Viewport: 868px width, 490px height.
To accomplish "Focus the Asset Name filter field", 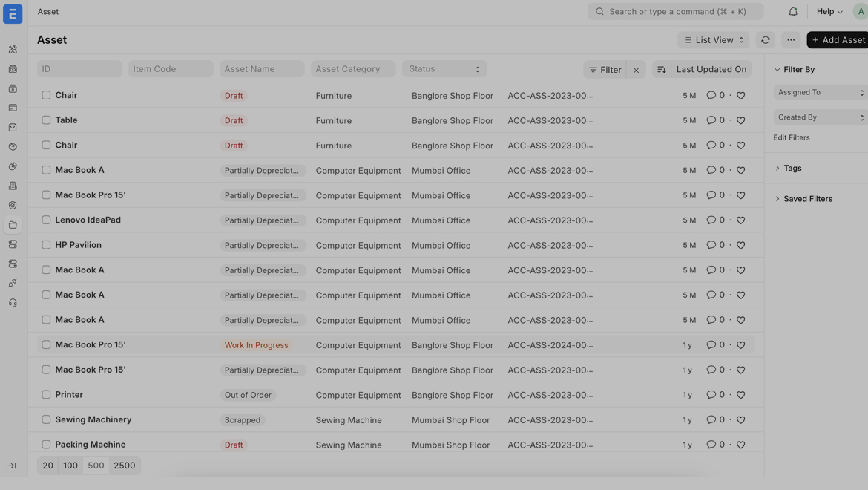I will tap(261, 69).
